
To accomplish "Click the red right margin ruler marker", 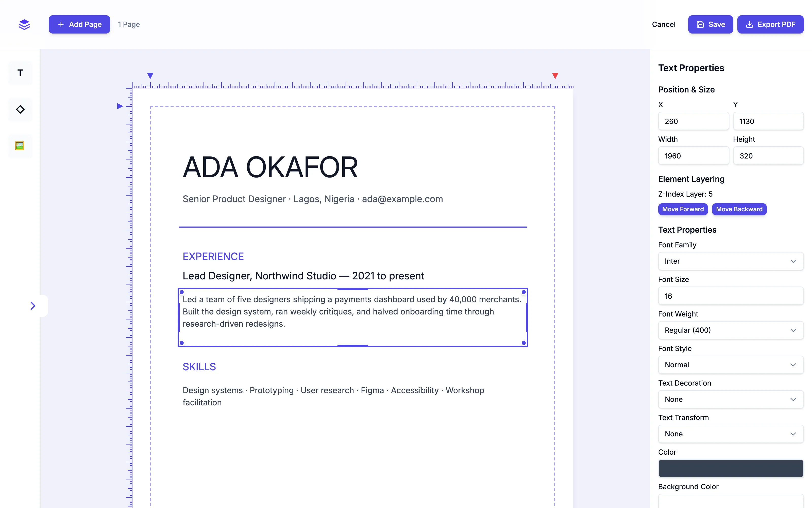I will coord(555,76).
